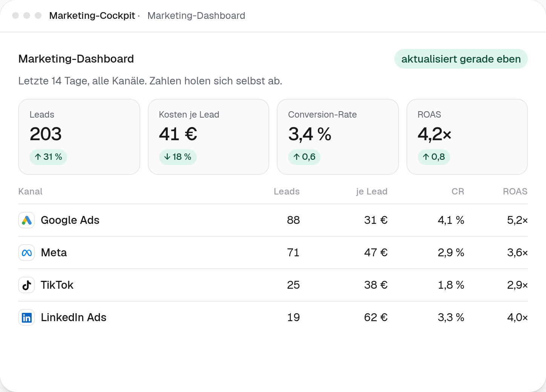
Task: Click the LinkedIn Ads logo icon
Action: click(x=26, y=317)
